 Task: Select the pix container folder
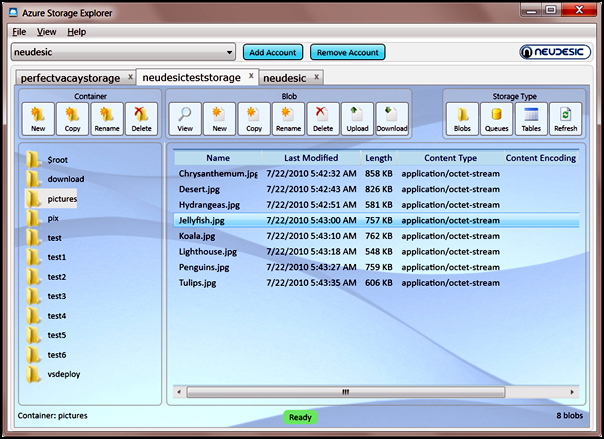pos(42,218)
